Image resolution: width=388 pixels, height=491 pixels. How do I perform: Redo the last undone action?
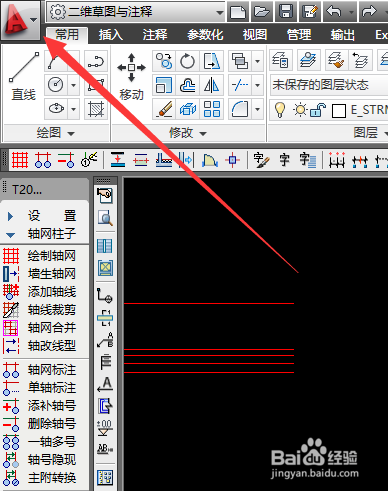tap(369, 12)
